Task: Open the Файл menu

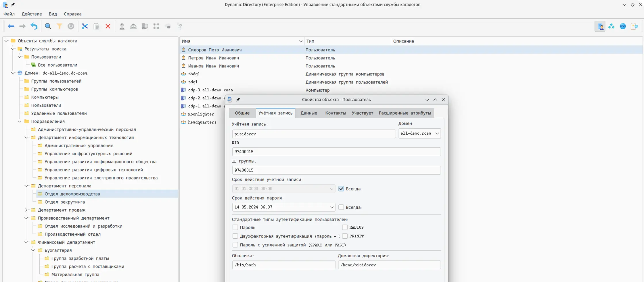Action: point(9,14)
